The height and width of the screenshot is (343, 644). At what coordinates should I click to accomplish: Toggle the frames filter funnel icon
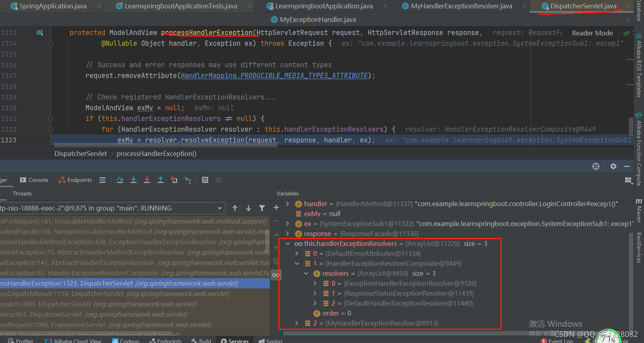pos(262,208)
